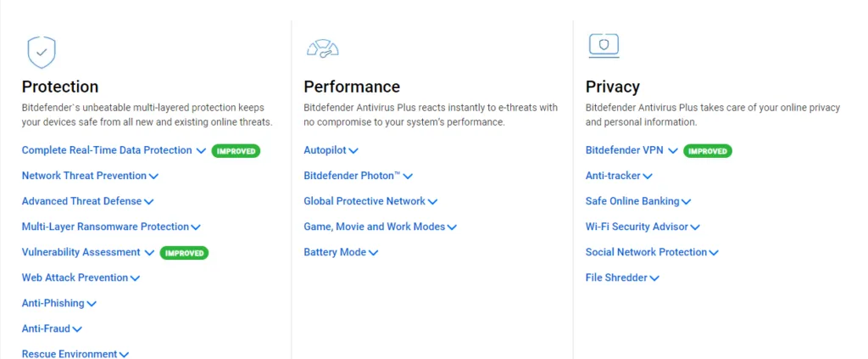Open the Advanced Threat Defense description
The width and height of the screenshot is (868, 359).
pyautogui.click(x=87, y=201)
